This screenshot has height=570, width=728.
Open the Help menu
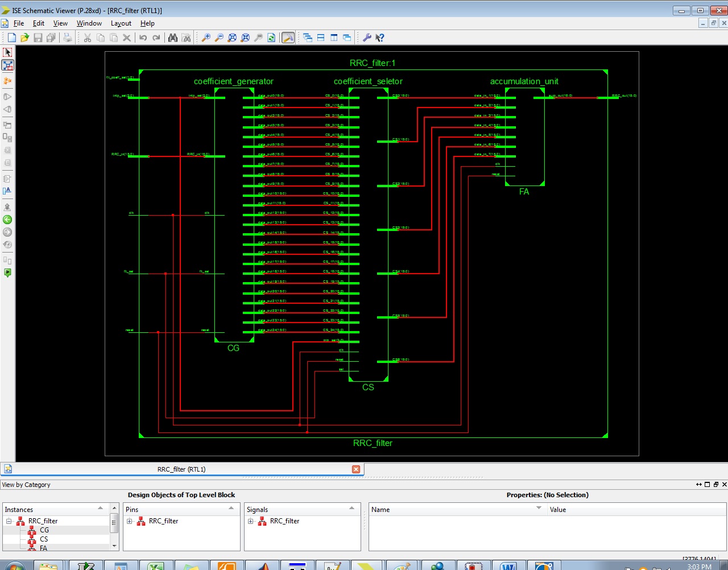pos(147,23)
